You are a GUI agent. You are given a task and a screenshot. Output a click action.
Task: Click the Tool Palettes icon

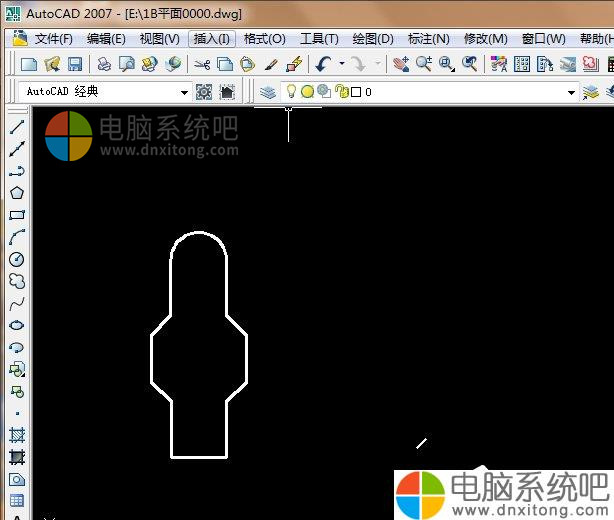(x=545, y=64)
